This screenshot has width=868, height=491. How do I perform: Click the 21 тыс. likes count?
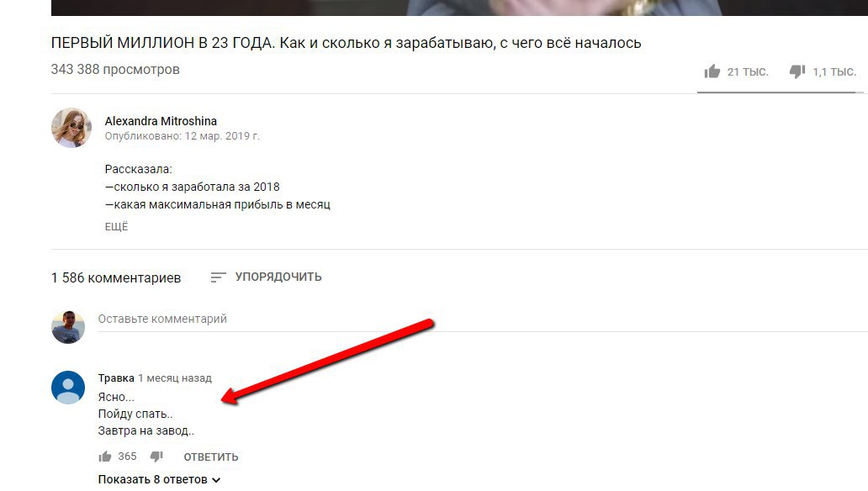(748, 71)
